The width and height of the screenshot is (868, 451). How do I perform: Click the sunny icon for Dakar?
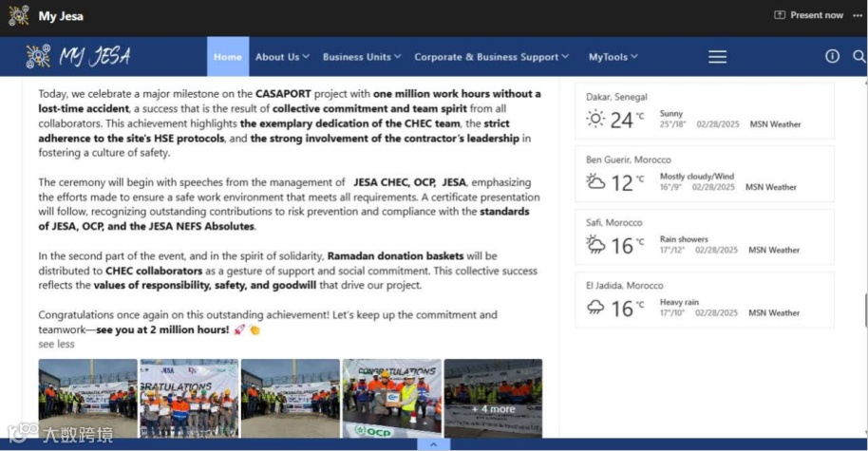click(x=595, y=119)
